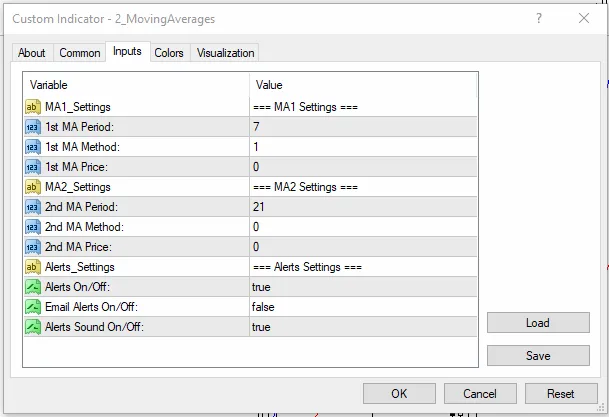609x417 pixels.
Task: Click the Save button
Action: (x=538, y=356)
